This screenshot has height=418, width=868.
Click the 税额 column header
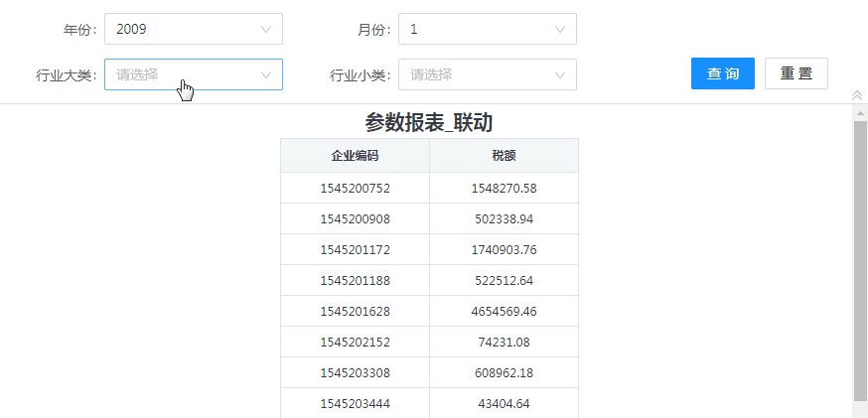pos(504,156)
